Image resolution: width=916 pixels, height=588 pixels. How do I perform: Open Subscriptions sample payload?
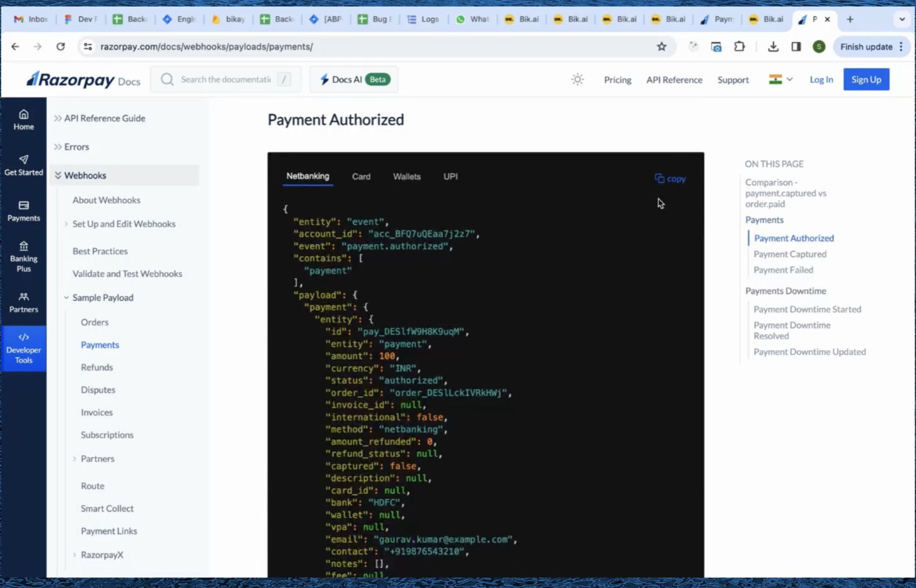(107, 435)
